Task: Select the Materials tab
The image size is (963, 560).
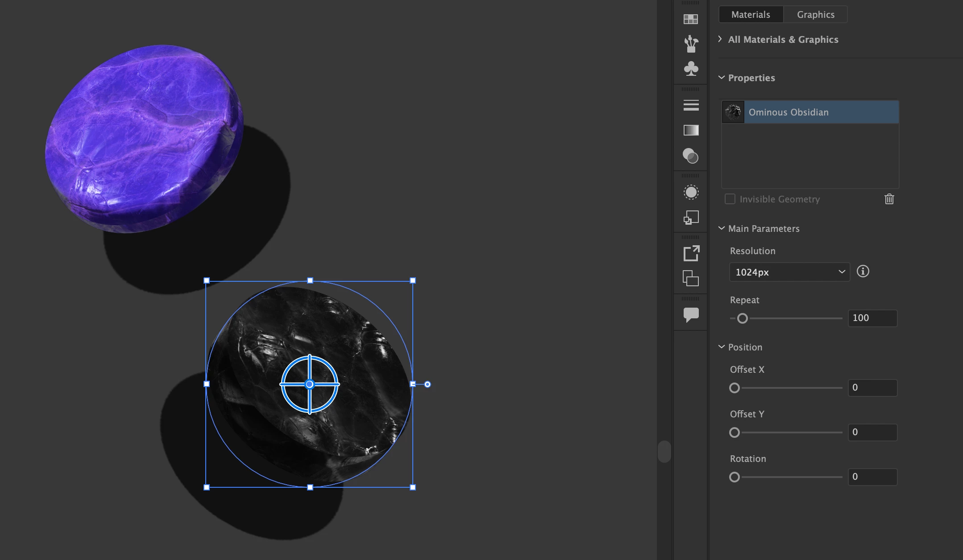Action: [751, 14]
